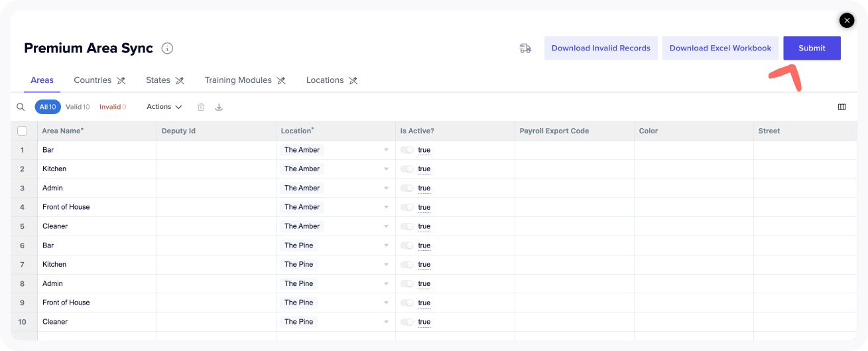Open the column layout icon
Viewport: 868px width, 351px height.
841,107
